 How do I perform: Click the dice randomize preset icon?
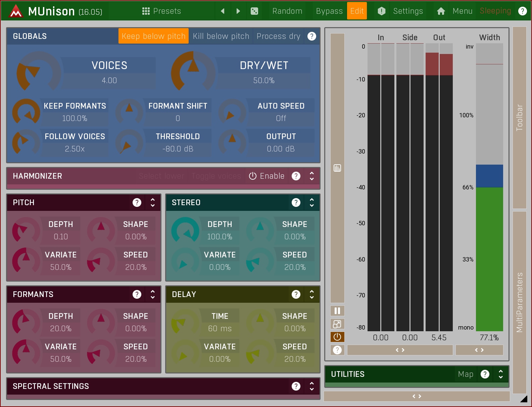point(254,11)
